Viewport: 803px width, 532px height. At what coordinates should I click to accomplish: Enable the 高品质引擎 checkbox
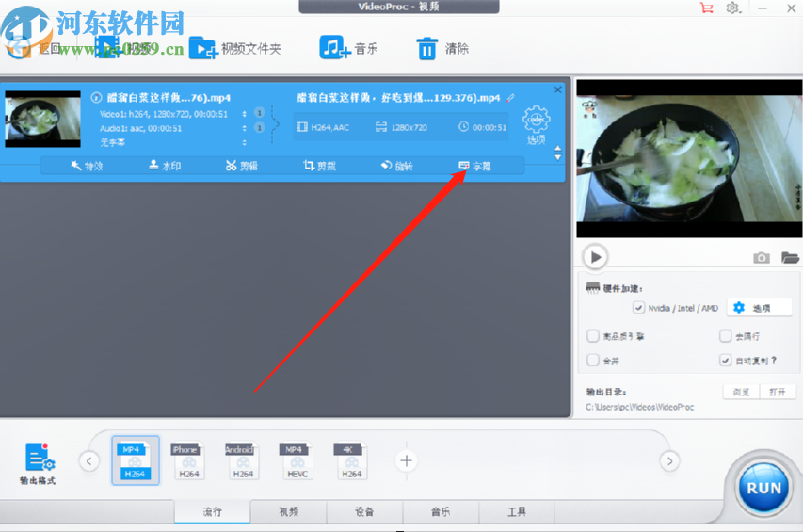(x=592, y=336)
